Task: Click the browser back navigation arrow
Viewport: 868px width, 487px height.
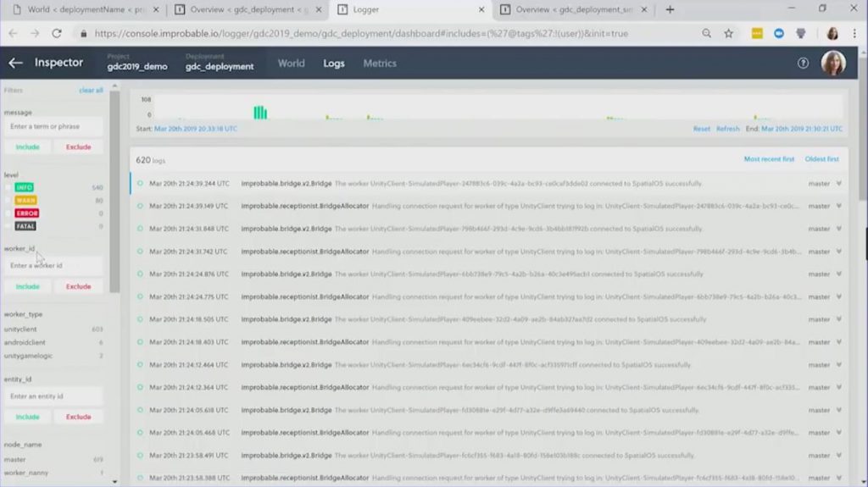Action: [x=13, y=34]
